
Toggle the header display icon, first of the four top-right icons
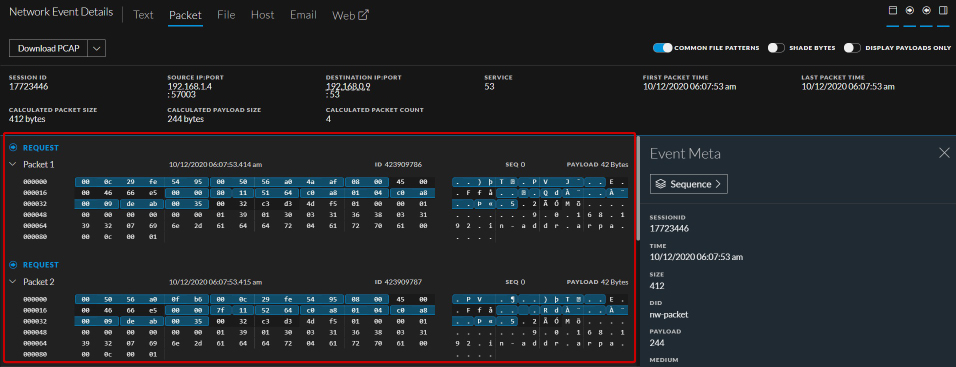pos(893,10)
